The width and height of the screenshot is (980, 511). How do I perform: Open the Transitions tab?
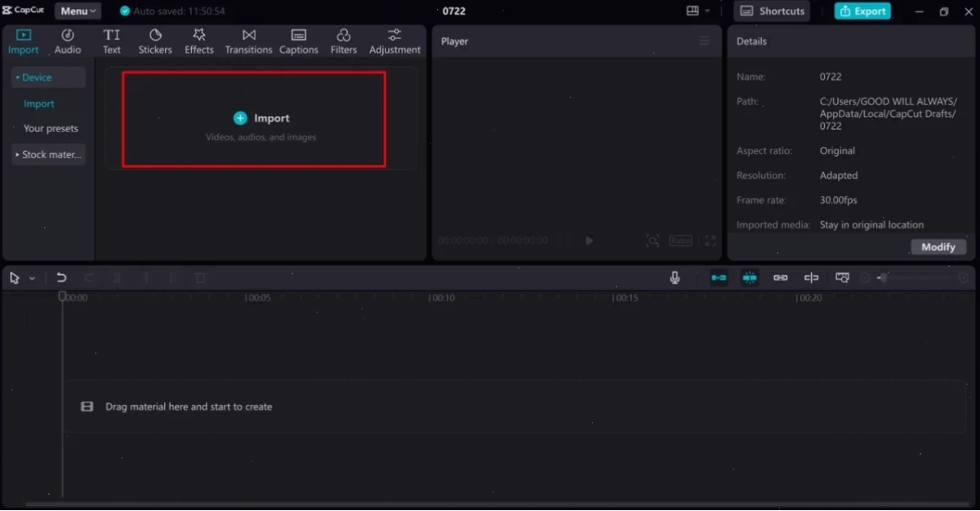[x=249, y=42]
